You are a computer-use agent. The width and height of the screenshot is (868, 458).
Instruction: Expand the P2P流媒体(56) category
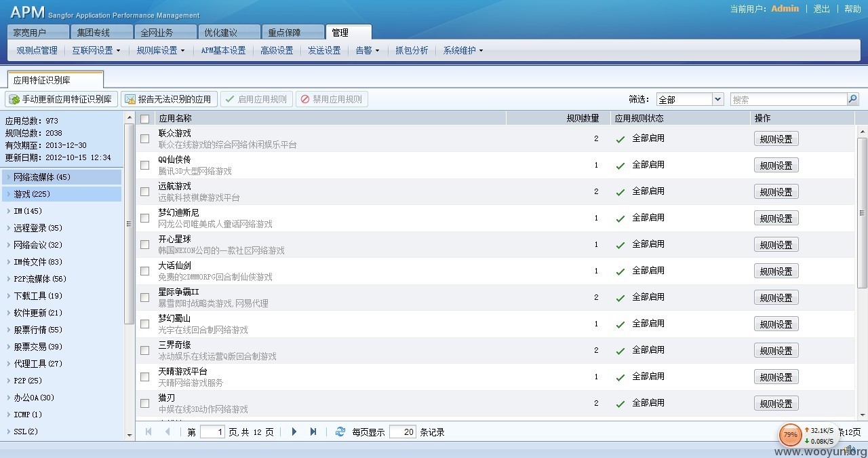click(61, 279)
